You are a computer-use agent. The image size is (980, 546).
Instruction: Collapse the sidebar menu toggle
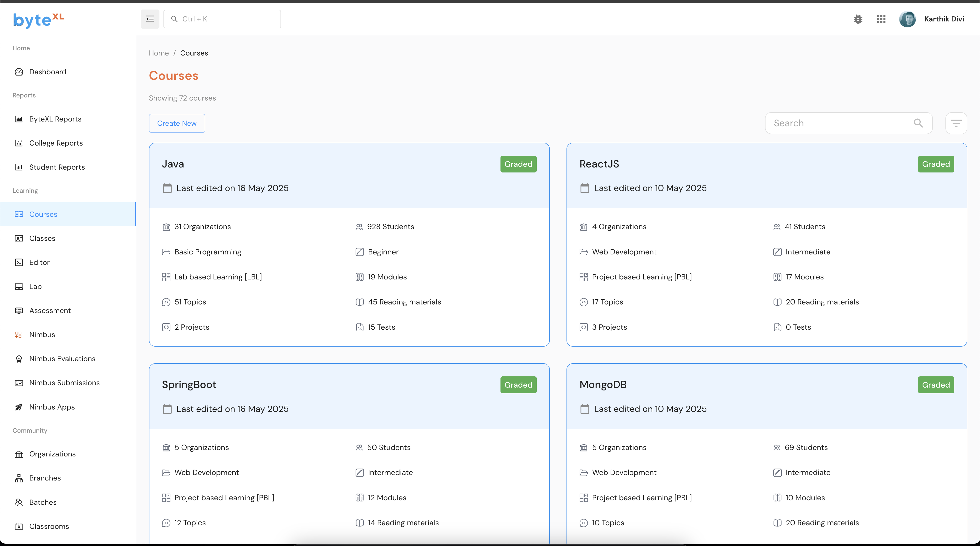pos(150,19)
